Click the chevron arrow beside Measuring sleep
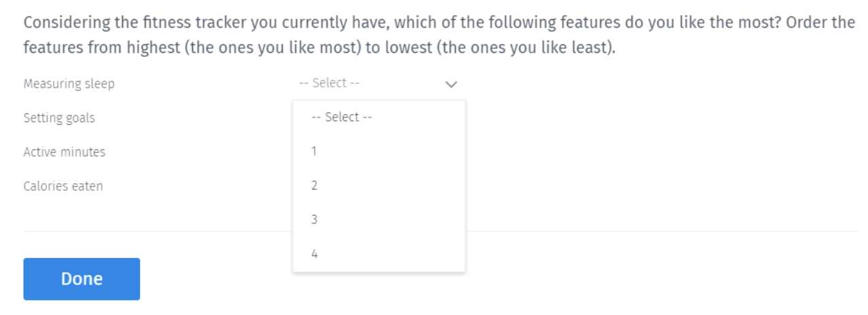The image size is (868, 315). tap(451, 84)
